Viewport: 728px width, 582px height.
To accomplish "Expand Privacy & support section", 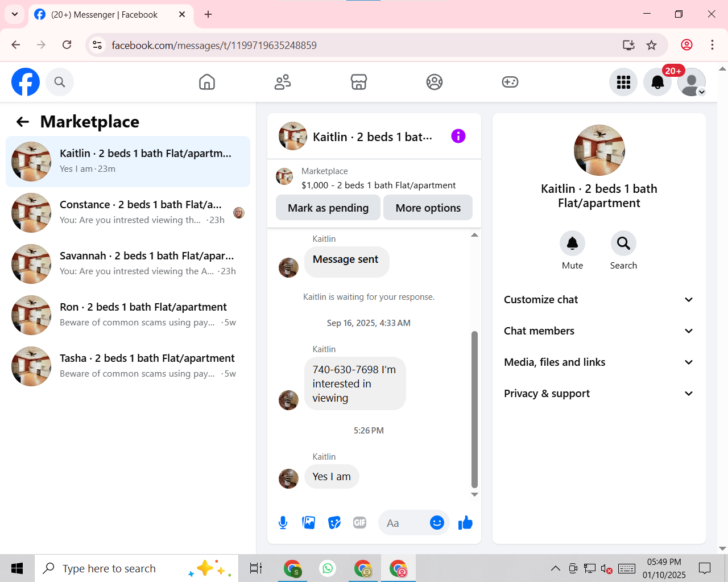I will [x=599, y=394].
